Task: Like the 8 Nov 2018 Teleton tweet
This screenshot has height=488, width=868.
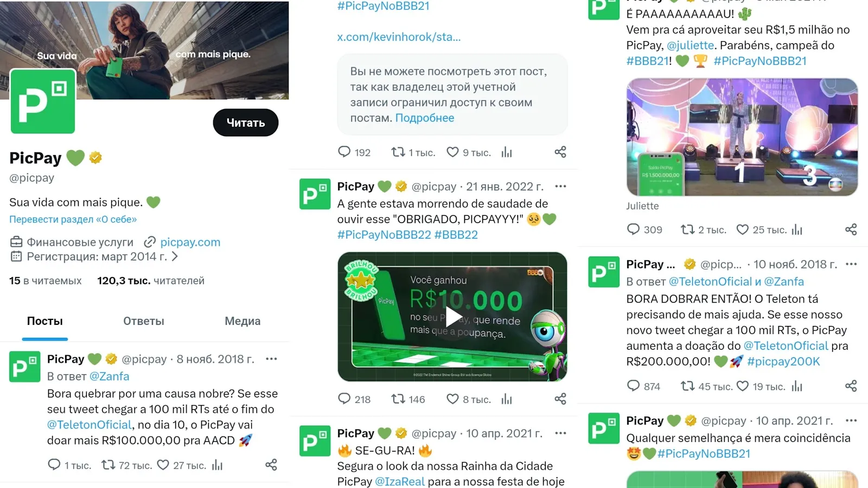Action: 163,465
